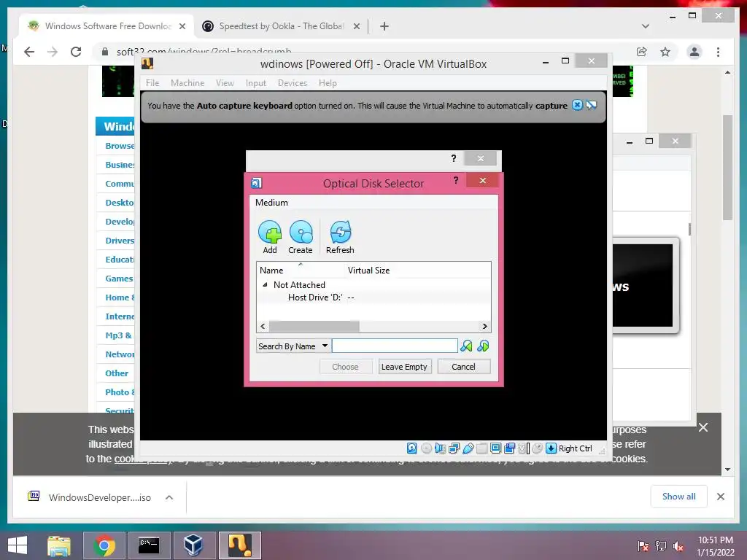Open Command Prompt from the taskbar
The image size is (747, 560).
point(149,545)
